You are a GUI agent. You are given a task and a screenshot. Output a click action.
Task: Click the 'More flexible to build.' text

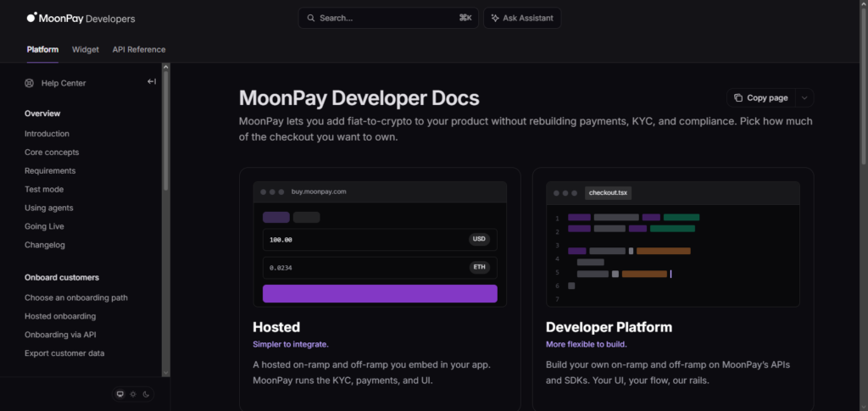click(x=587, y=344)
